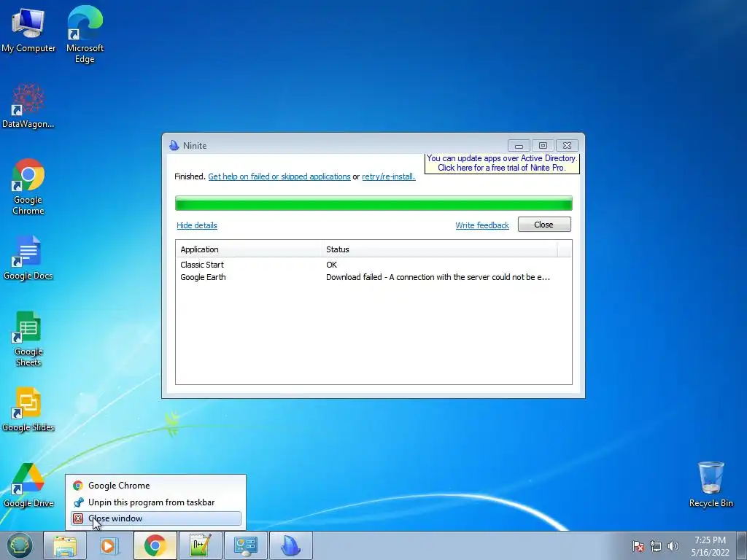Click volume speaker icon in tray
The height and width of the screenshot is (560, 747).
673,546
